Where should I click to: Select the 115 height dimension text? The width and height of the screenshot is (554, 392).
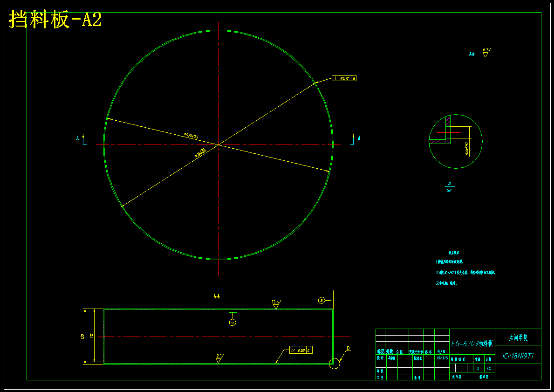[91, 335]
